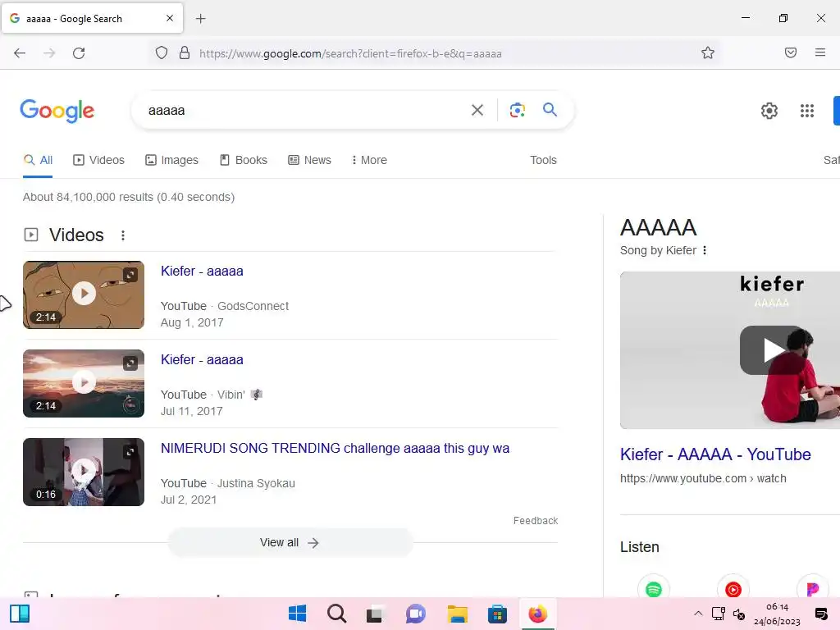Open options next to Song by Kiefer
This screenshot has height=630, width=840.
tap(705, 250)
